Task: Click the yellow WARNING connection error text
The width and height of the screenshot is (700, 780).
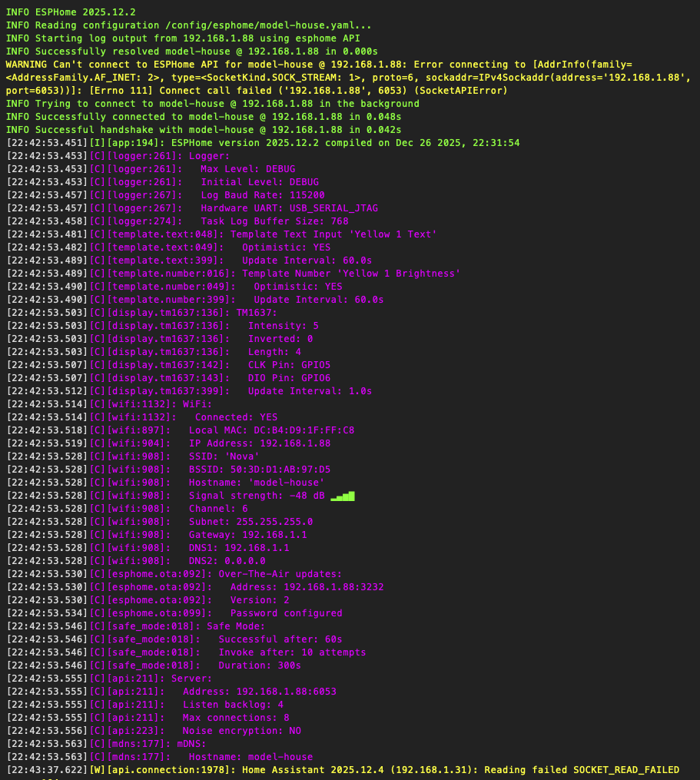Action: pyautogui.click(x=346, y=65)
